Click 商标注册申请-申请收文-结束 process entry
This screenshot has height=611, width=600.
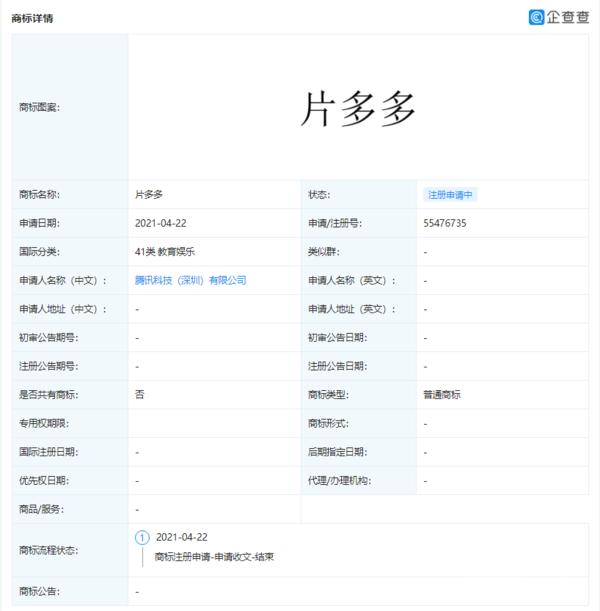coord(214,557)
